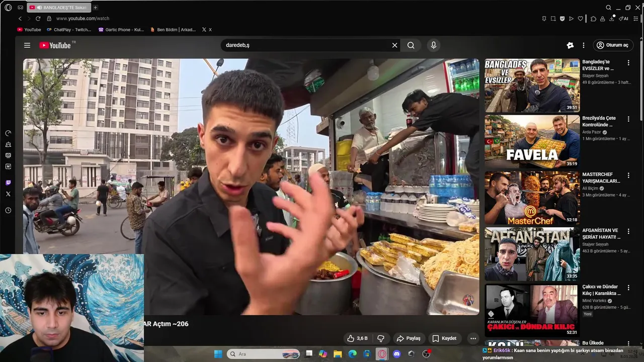Like the video with 3,6 B

pos(358,338)
